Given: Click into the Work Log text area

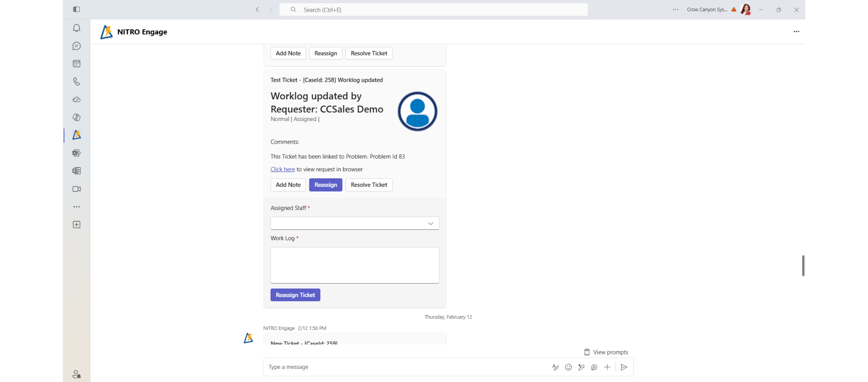Looking at the screenshot, I should pyautogui.click(x=355, y=265).
